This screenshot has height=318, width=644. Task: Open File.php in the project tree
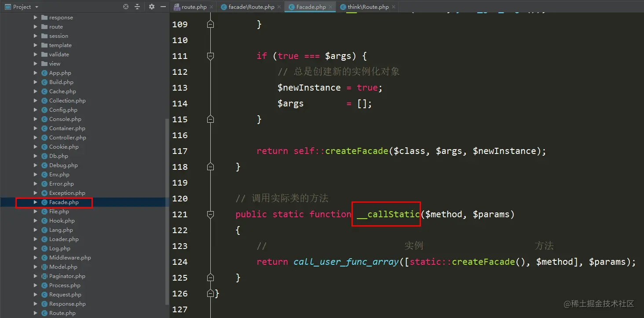point(59,212)
